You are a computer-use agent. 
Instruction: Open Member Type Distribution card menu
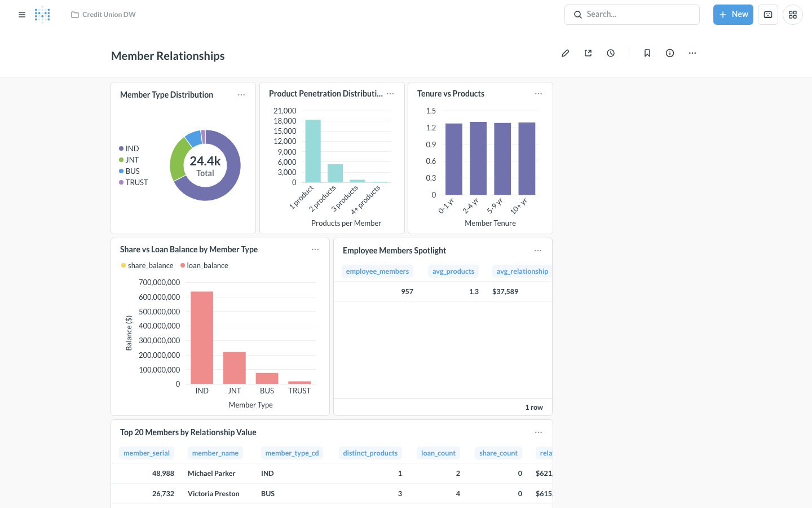241,95
